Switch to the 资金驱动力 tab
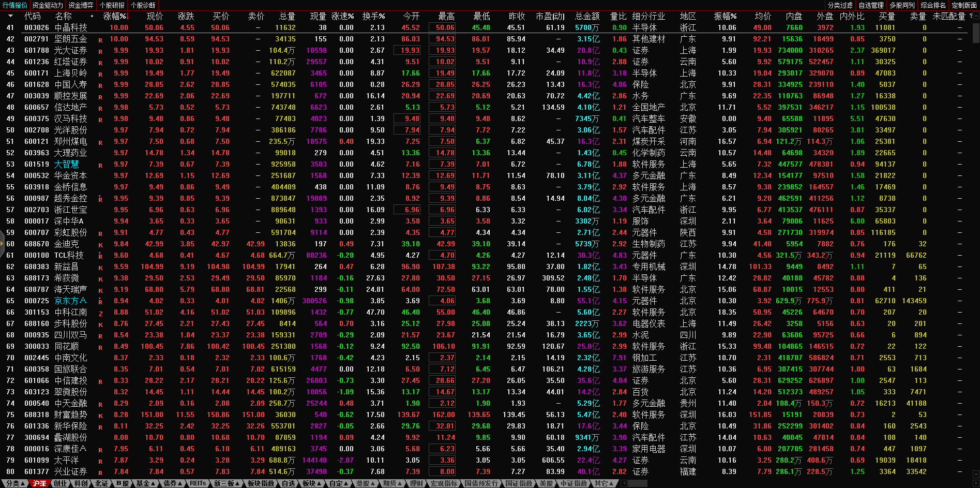 (x=48, y=5)
